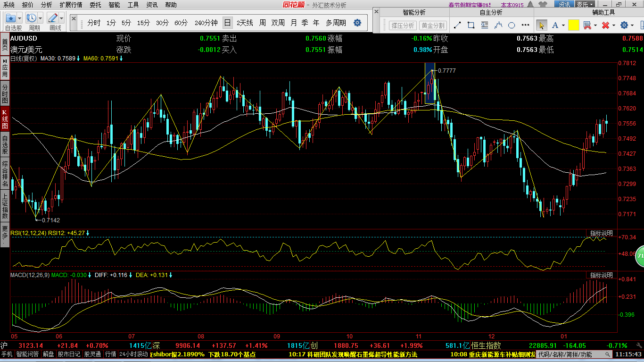Open the 系统 menu
644x362 pixels.
coord(9,5)
